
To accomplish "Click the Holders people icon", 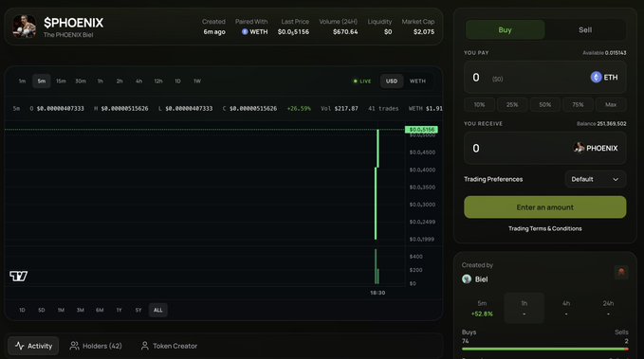I will [x=74, y=346].
